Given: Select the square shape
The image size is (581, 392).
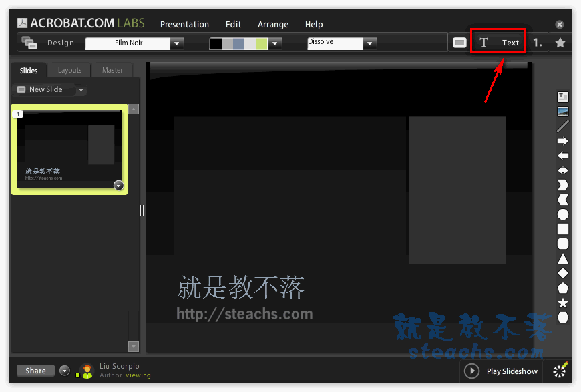Looking at the screenshot, I should pos(563,229).
